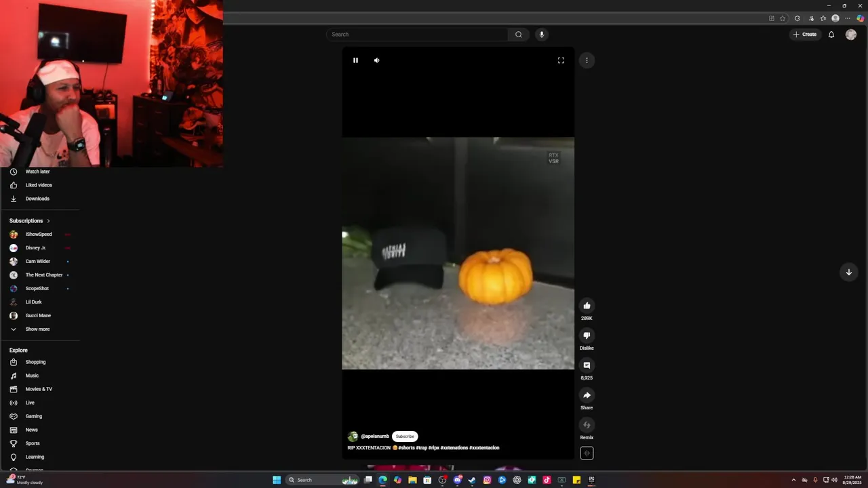
Task: Open Cam Wilder subscription
Action: click(39, 262)
